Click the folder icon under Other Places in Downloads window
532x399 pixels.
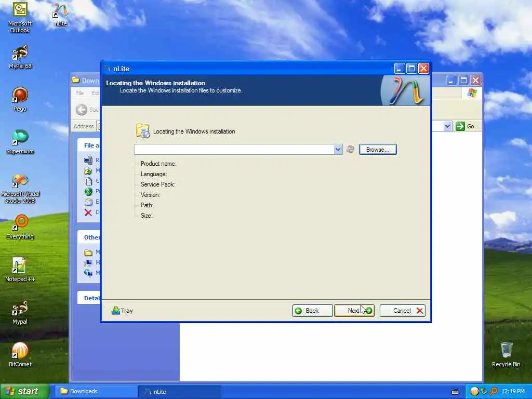click(x=88, y=252)
